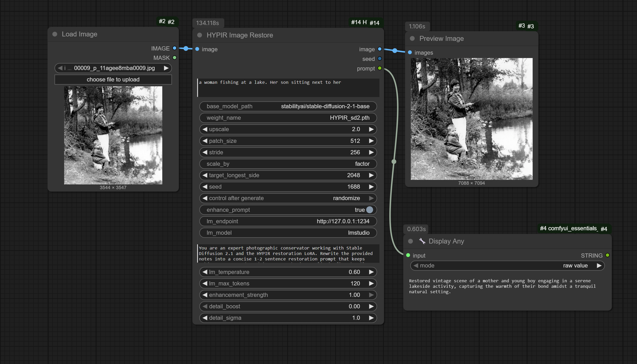637x364 pixels.
Task: Open the base_model_path dropdown
Action: tap(288, 106)
